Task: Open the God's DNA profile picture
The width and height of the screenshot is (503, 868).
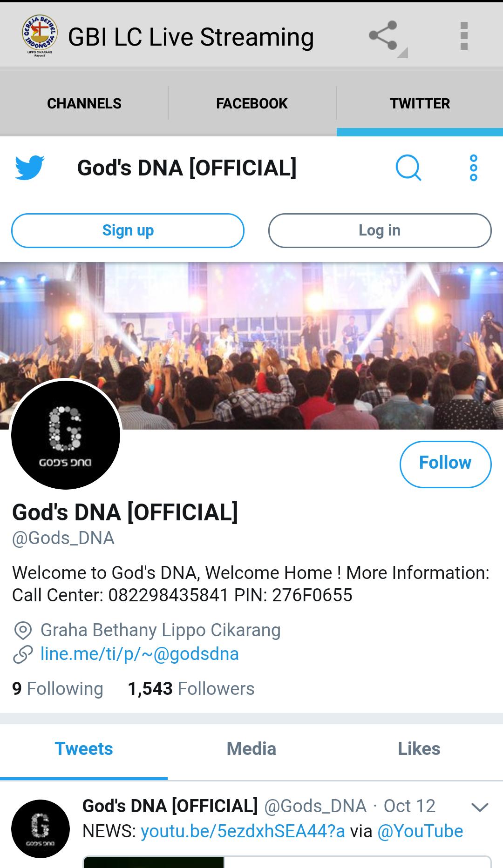Action: coord(66,435)
